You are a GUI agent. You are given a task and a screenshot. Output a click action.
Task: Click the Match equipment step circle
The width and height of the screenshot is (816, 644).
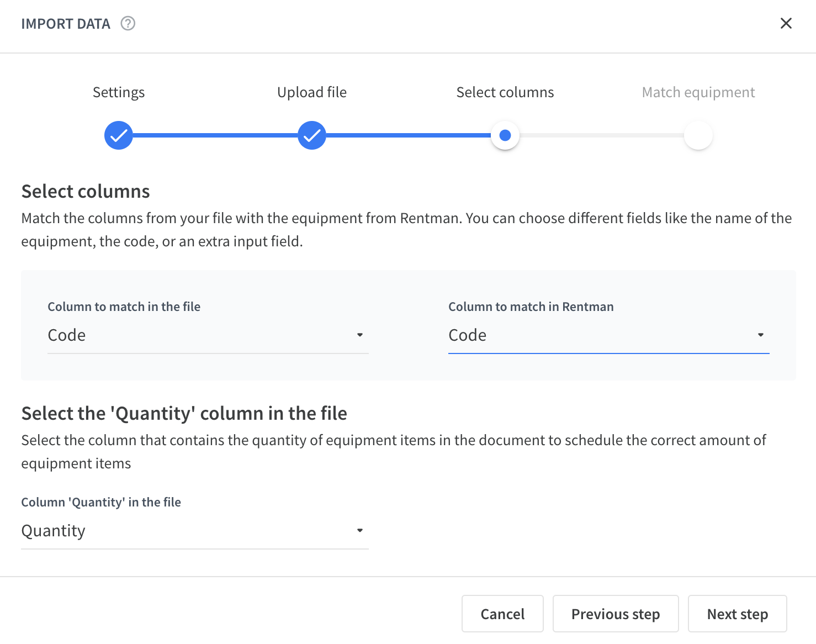click(x=698, y=135)
